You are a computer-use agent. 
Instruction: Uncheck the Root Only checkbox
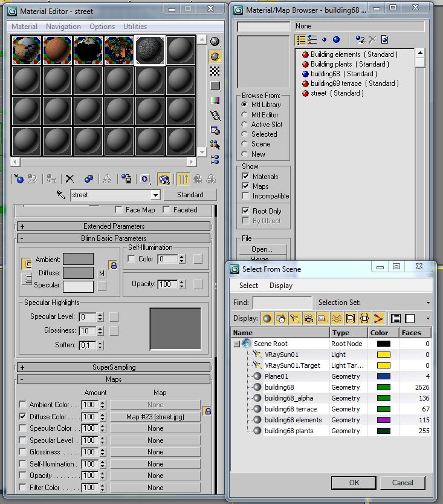click(245, 211)
